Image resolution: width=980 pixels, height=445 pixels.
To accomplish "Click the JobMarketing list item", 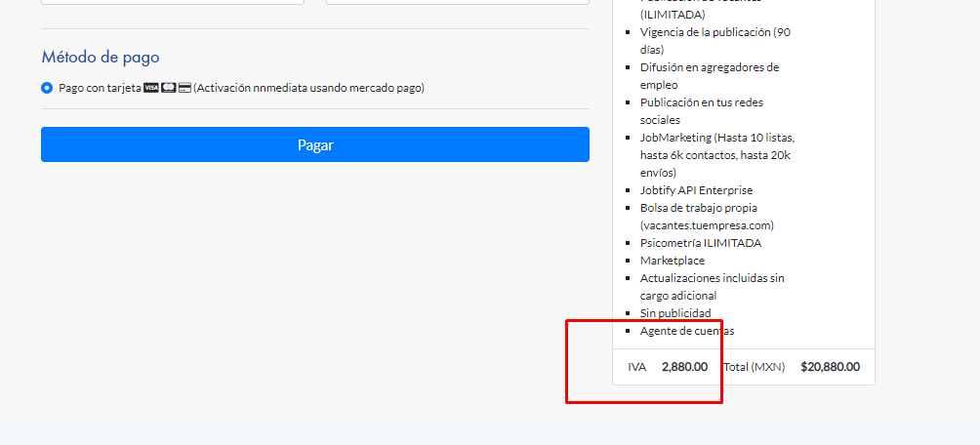I will coord(717,155).
